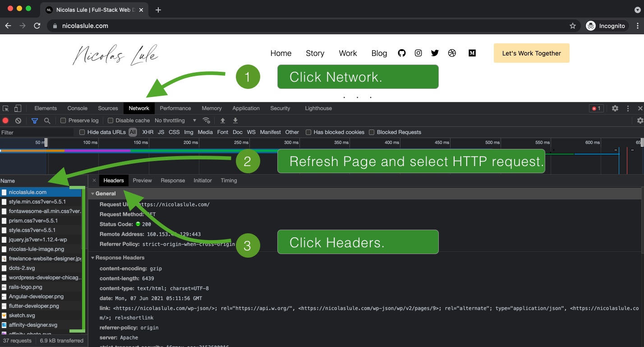The image size is (644, 347).
Task: Open the Dribbble icon link
Action: pyautogui.click(x=452, y=53)
